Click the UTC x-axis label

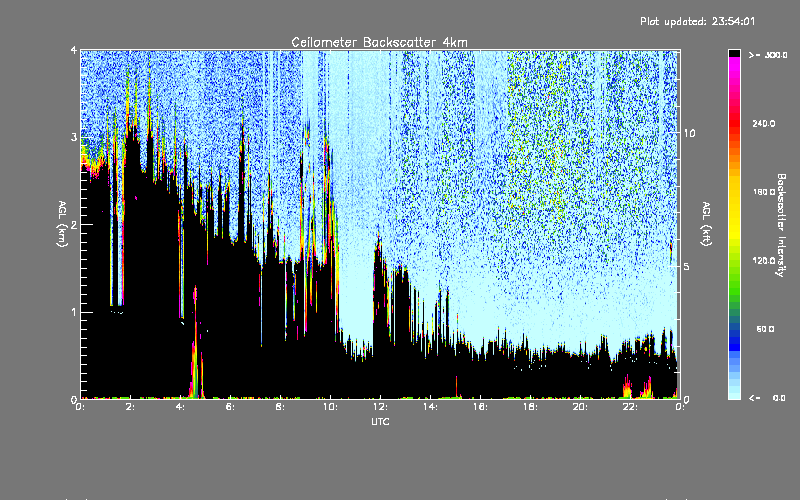coord(380,422)
